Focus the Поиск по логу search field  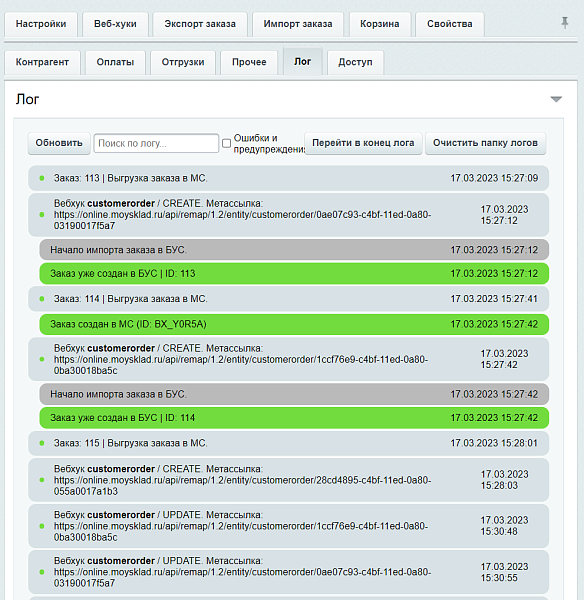156,143
